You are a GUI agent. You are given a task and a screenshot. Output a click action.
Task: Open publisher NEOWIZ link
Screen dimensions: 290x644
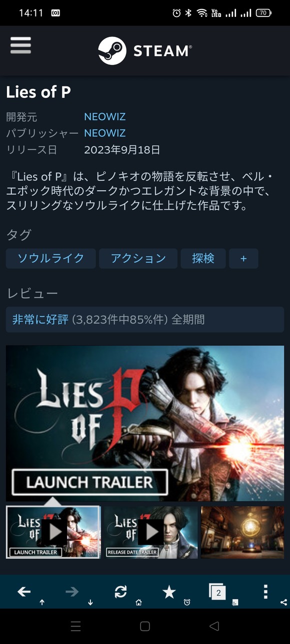pyautogui.click(x=104, y=133)
